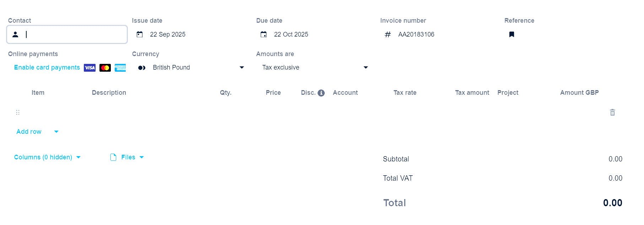Edit the invoice number AA20183106
This screenshot has height=225, width=644.
(416, 34)
